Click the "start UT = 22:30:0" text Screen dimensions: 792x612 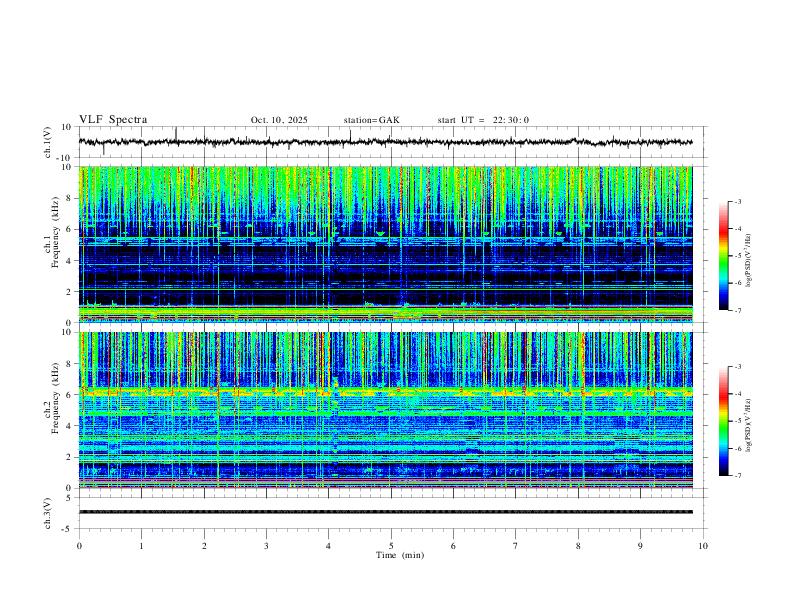483,120
